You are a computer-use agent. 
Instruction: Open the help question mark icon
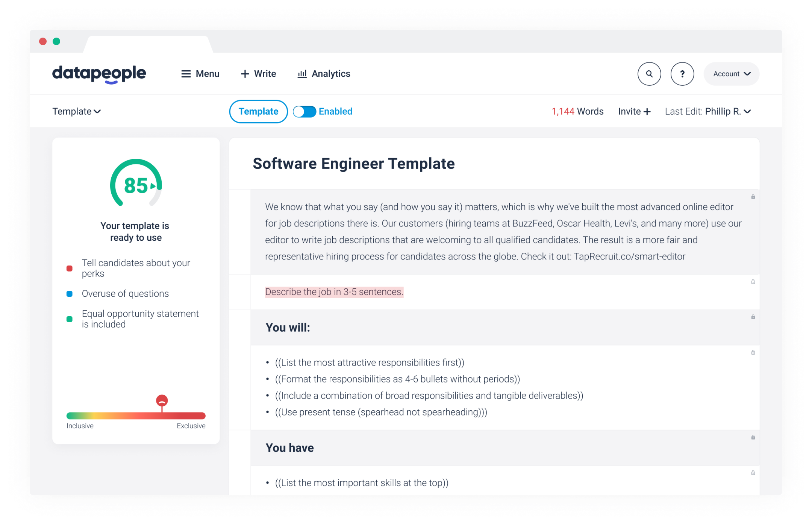click(x=682, y=74)
